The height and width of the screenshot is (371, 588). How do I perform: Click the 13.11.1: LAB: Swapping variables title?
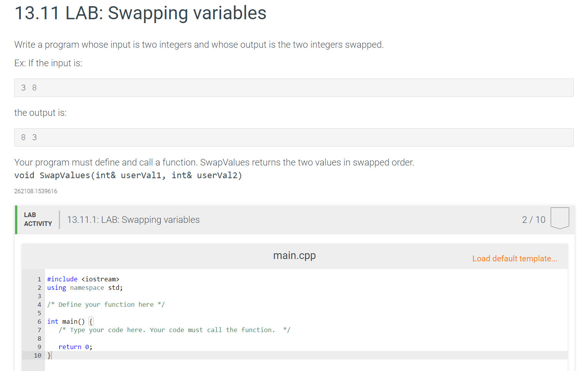tap(133, 220)
